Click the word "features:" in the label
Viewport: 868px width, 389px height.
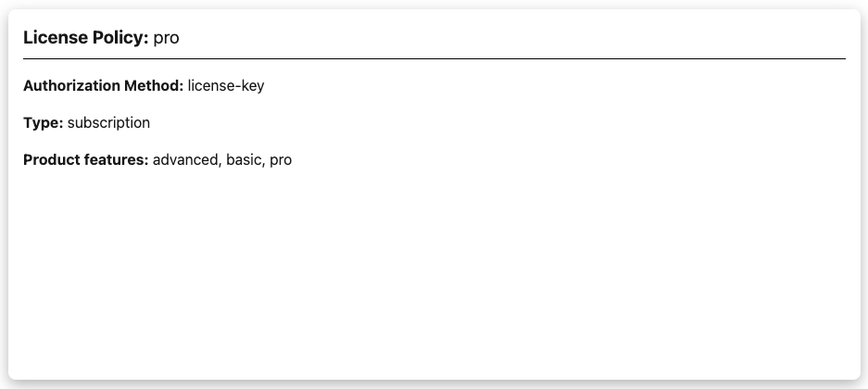point(117,160)
